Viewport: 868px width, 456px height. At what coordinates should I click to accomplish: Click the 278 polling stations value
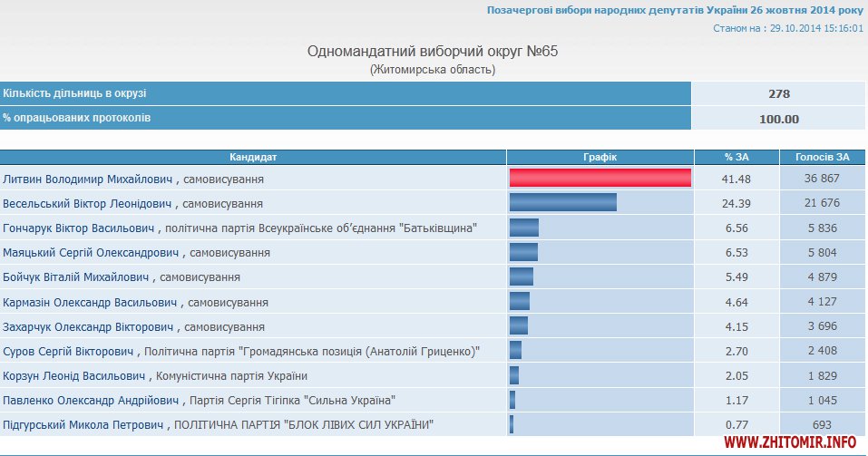pyautogui.click(x=778, y=94)
